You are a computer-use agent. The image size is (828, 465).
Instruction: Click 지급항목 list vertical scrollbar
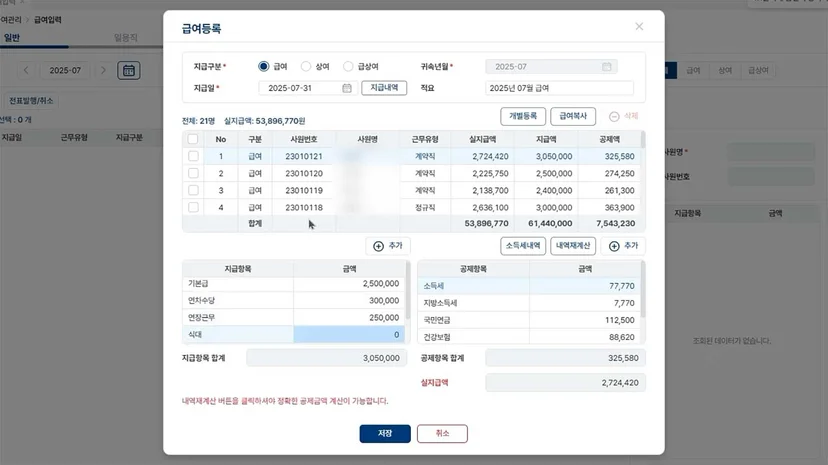407,289
